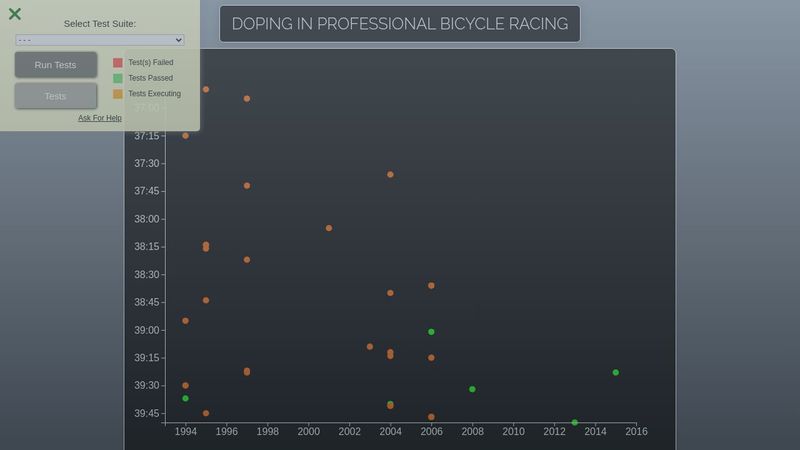The height and width of the screenshot is (450, 800).
Task: Select the green data point at year 2008
Action: (472, 389)
